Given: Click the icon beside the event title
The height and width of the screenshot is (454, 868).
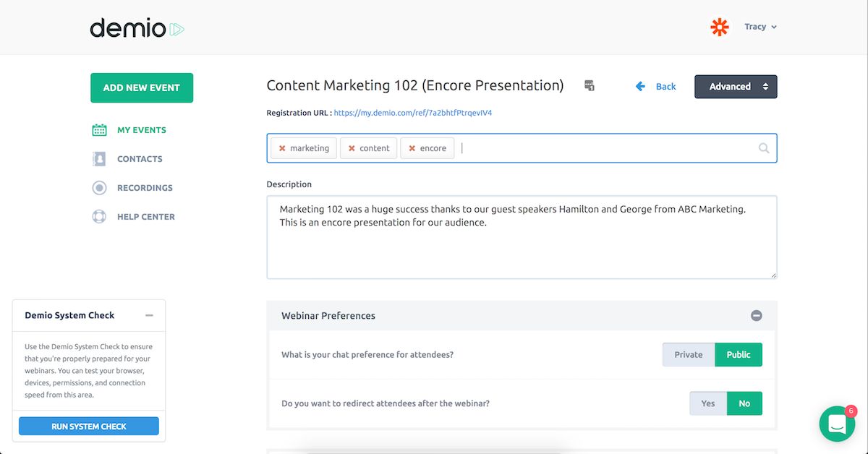Looking at the screenshot, I should click(590, 86).
